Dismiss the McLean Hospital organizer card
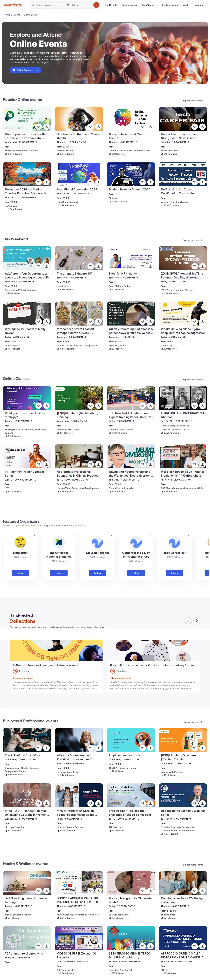 [111, 535]
